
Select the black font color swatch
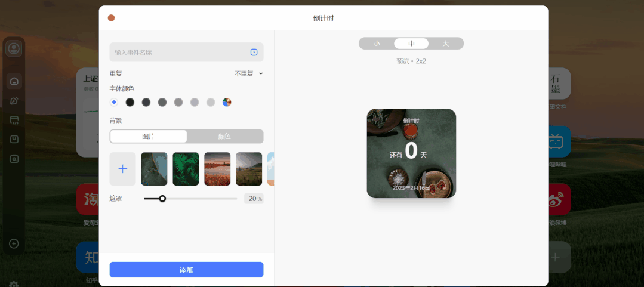point(130,102)
